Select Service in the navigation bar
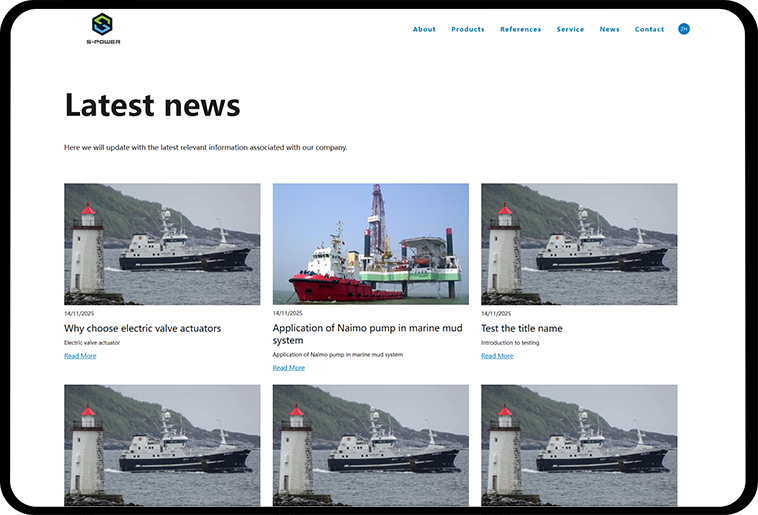Screen dimensions: 758x515 (570, 29)
